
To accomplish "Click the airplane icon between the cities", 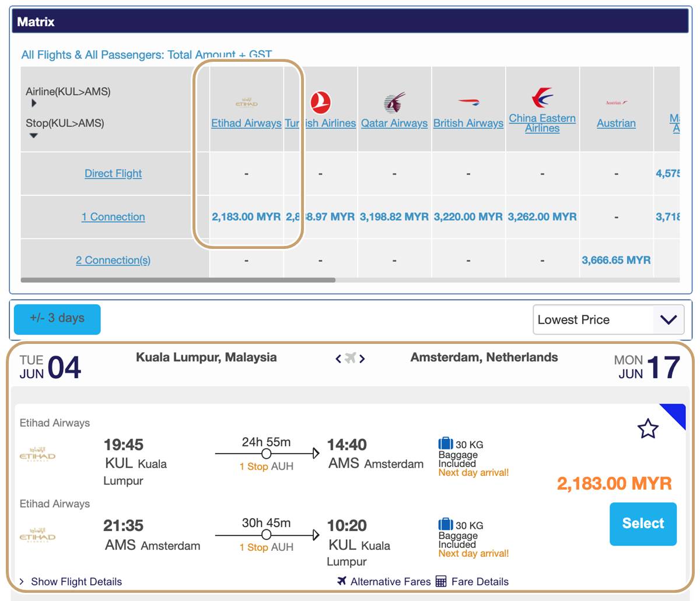I will [350, 358].
